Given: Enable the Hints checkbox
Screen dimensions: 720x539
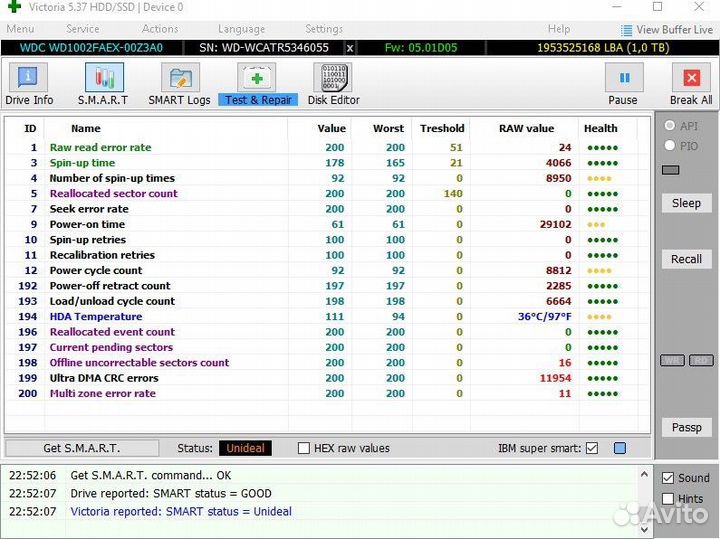Looking at the screenshot, I should 668,499.
